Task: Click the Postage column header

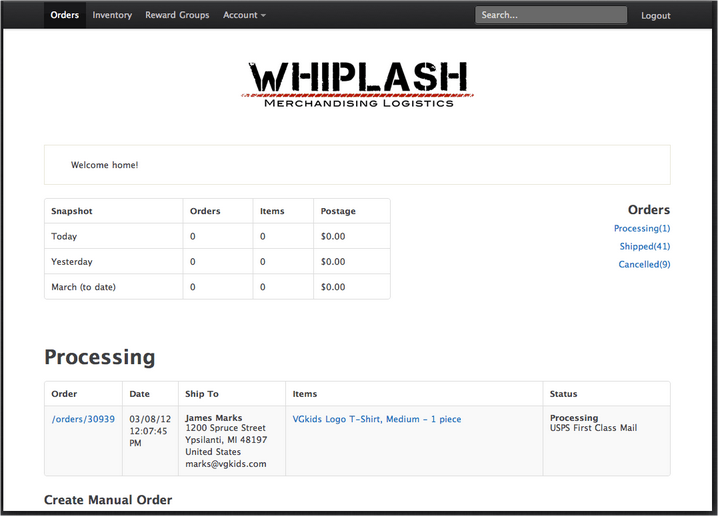Action: (338, 211)
